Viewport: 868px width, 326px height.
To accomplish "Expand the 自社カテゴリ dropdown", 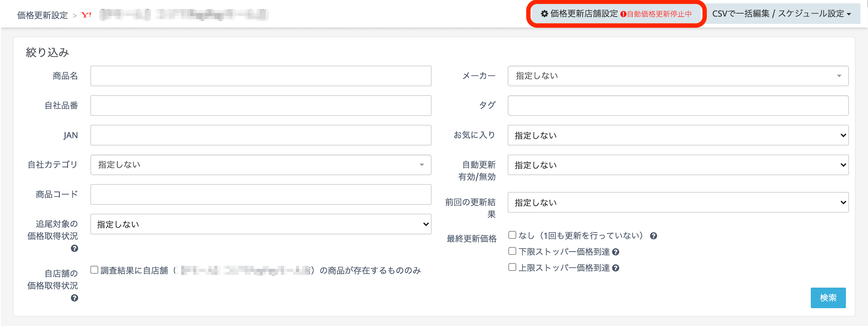I will point(261,165).
